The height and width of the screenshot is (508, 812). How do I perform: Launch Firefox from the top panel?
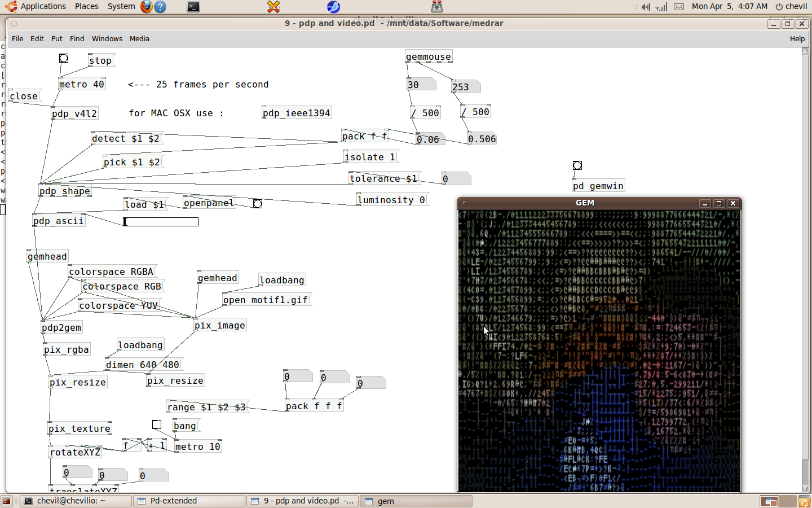point(146,7)
